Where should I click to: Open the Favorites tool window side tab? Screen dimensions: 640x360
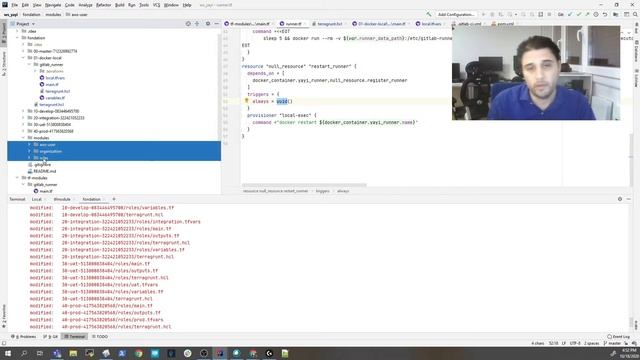[4, 317]
